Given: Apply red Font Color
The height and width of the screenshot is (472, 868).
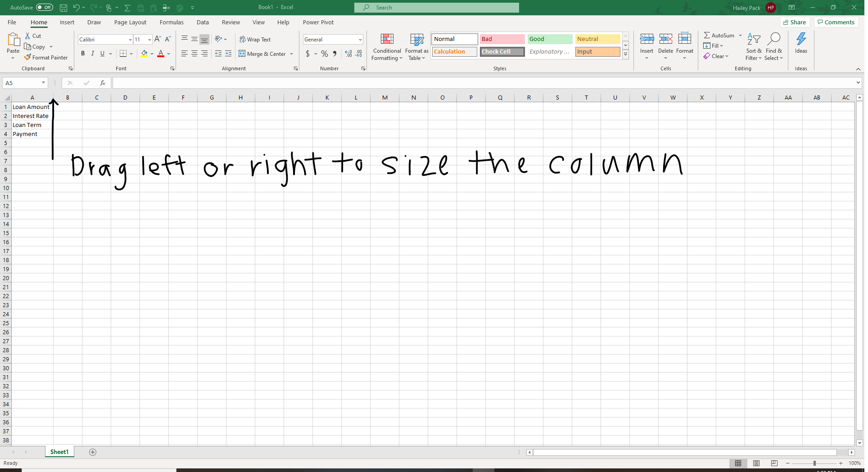Looking at the screenshot, I should (161, 54).
